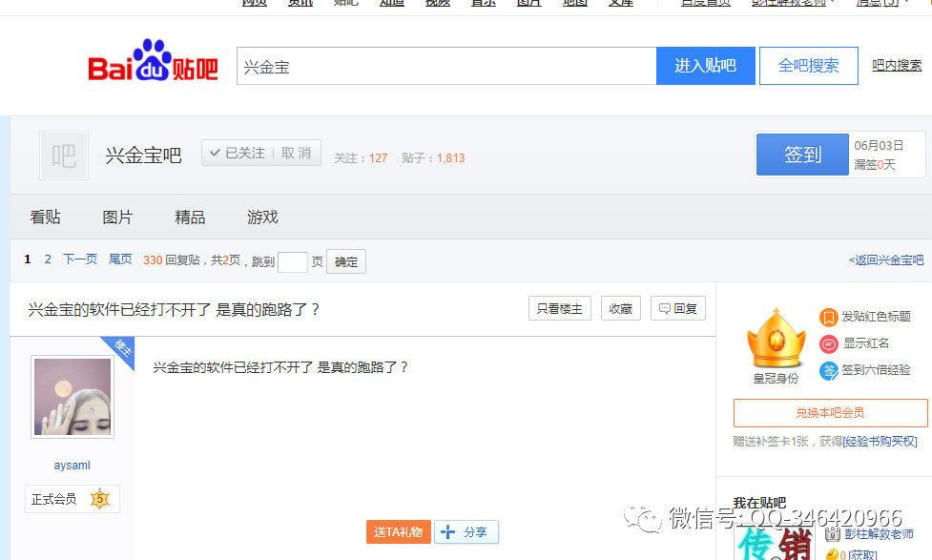The image size is (932, 560).
Task: Click the Baidu Tieba logo
Action: (x=153, y=65)
